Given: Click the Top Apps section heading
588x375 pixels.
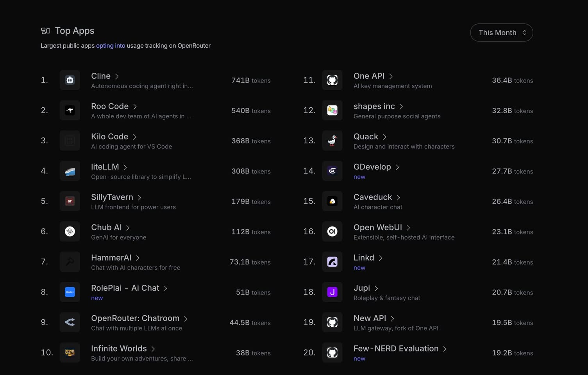Looking at the screenshot, I should pyautogui.click(x=74, y=31).
